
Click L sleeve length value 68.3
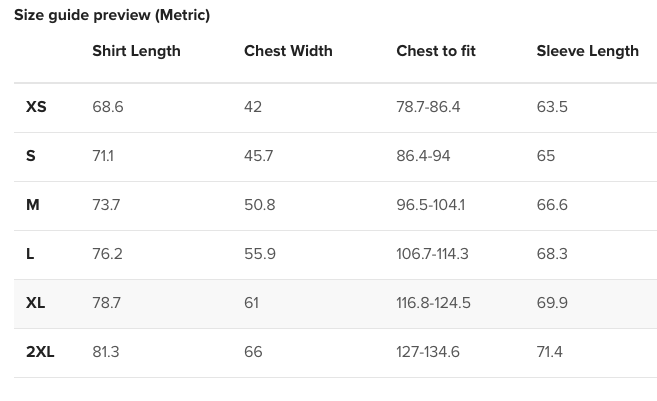coord(552,254)
